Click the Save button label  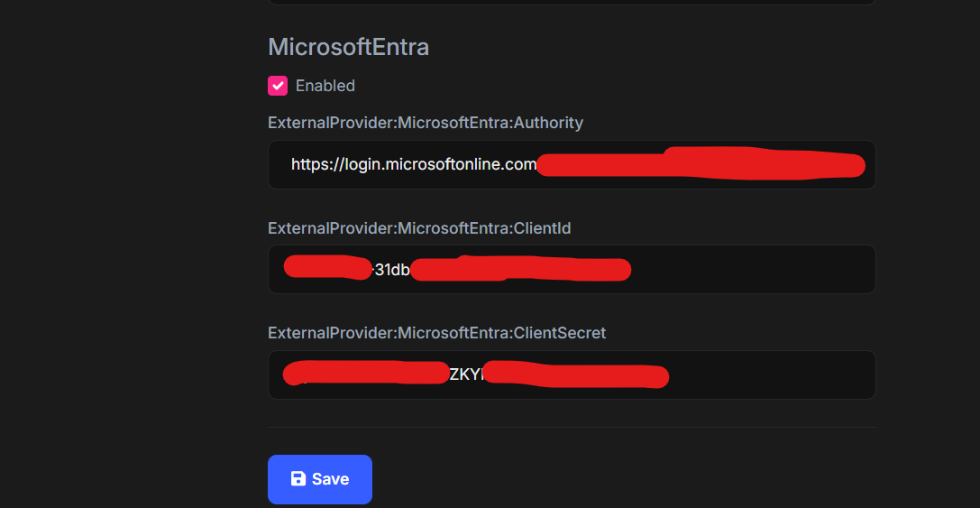tap(330, 479)
